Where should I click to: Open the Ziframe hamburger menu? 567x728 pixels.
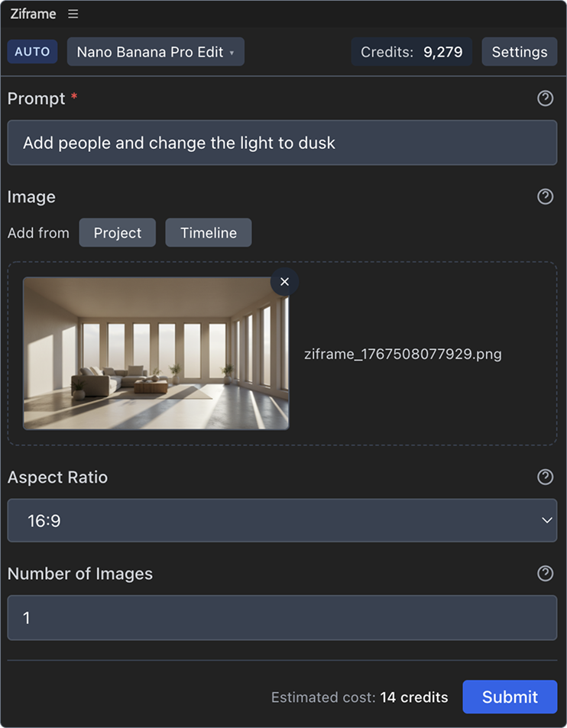click(x=73, y=14)
